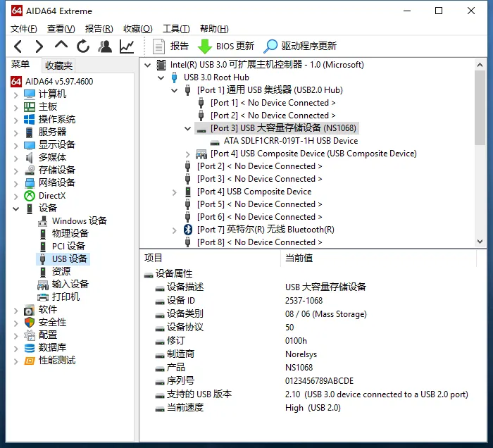Expand the 软件 tree node
The image size is (493, 448).
click(15, 311)
